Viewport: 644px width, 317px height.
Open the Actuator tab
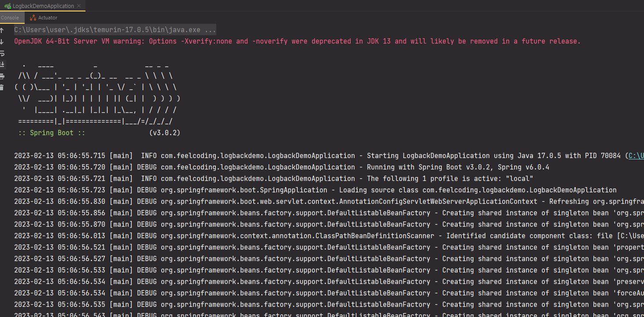tap(44, 18)
